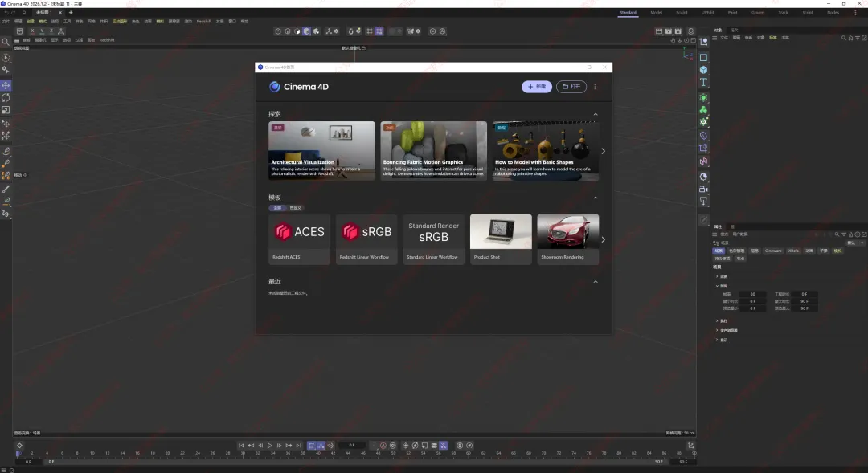Toggle Z axis lock
868x473 pixels.
(x=51, y=31)
